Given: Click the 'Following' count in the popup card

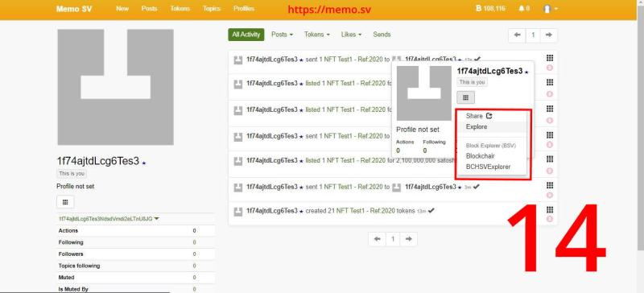Looking at the screenshot, I should [x=425, y=151].
